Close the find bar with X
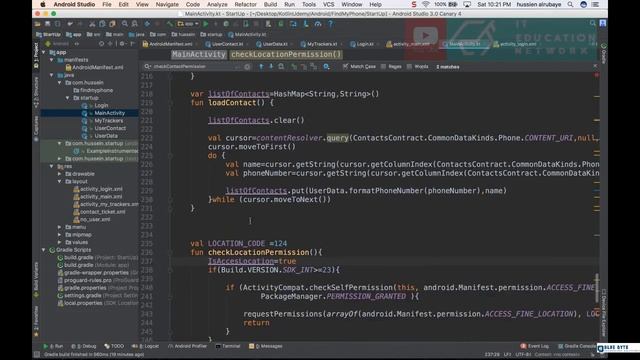640x360 pixels. tap(595, 66)
